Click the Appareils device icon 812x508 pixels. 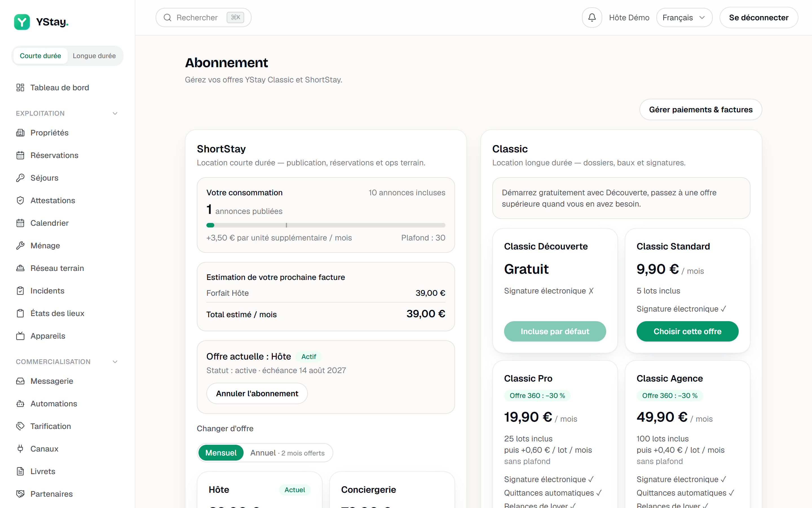tap(20, 336)
